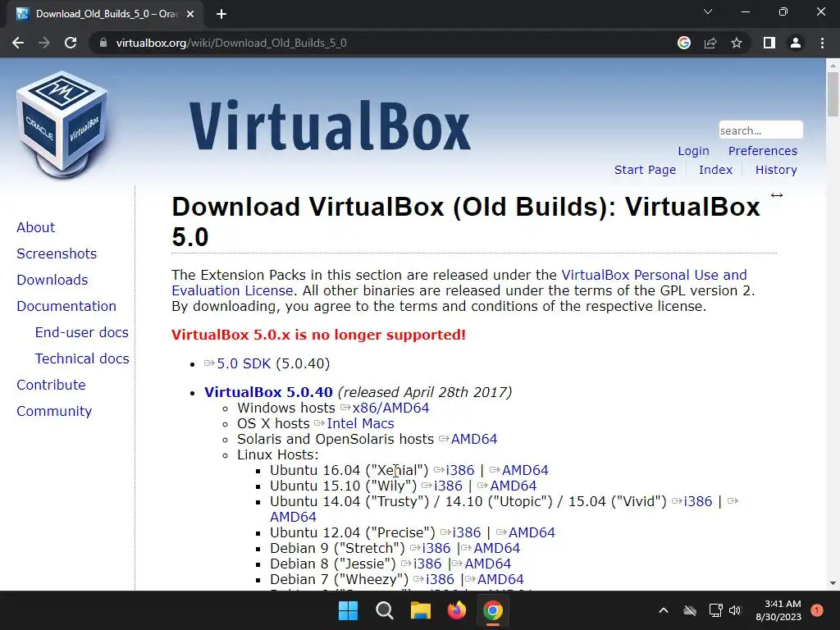Download Ubuntu 15.10 Wily i386
840x630 pixels.
point(449,486)
